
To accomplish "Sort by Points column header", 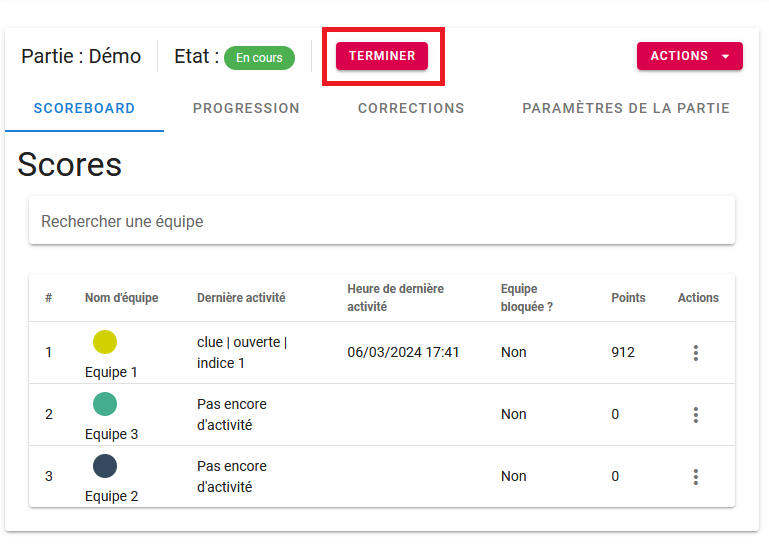I will tap(628, 298).
